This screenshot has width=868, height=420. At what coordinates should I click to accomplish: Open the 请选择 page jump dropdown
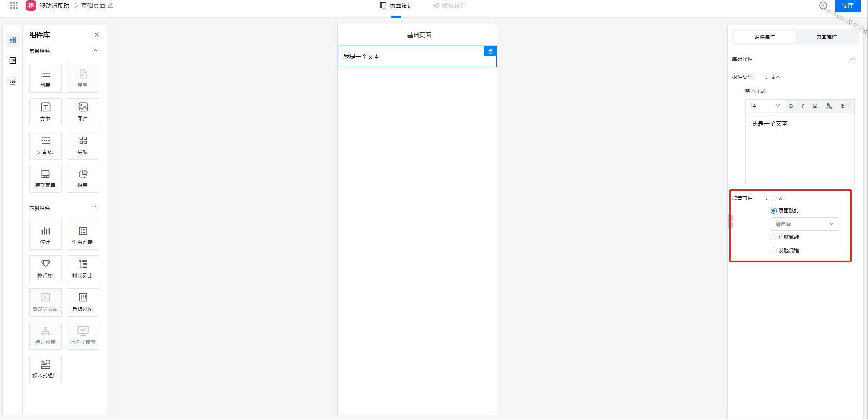coord(805,224)
